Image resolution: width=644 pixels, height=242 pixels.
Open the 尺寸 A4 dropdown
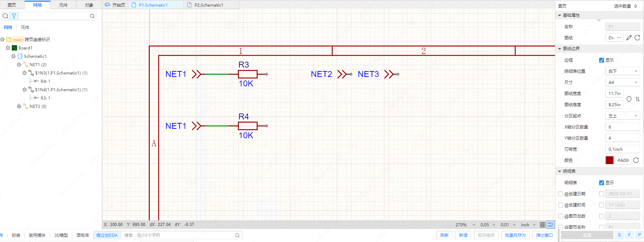click(x=622, y=83)
